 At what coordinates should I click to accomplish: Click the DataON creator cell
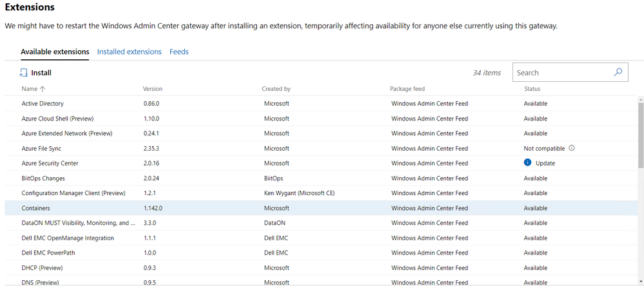pos(275,223)
